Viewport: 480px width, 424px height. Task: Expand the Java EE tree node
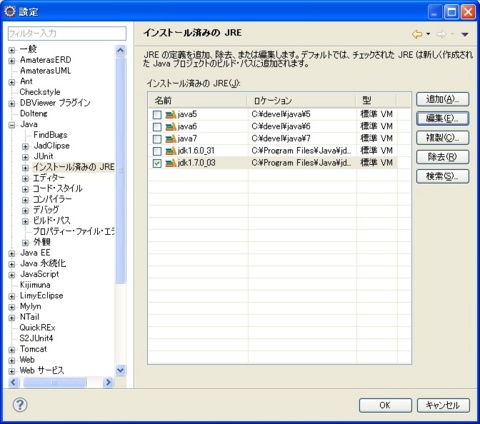click(x=12, y=254)
